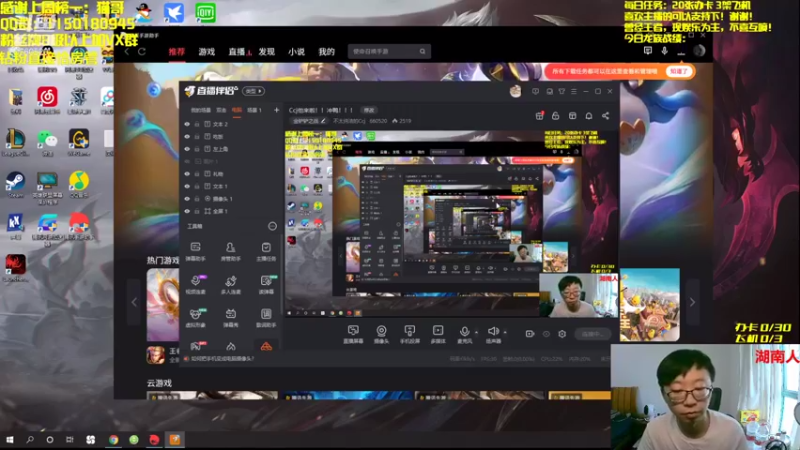
Task: Click the speaker icon in the bottom toolbar
Action: [x=493, y=332]
